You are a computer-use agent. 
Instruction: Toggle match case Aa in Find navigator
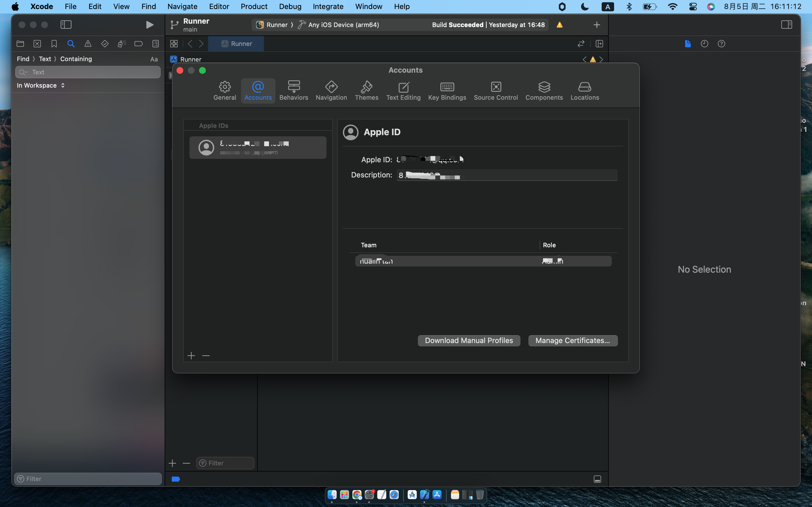[153, 59]
